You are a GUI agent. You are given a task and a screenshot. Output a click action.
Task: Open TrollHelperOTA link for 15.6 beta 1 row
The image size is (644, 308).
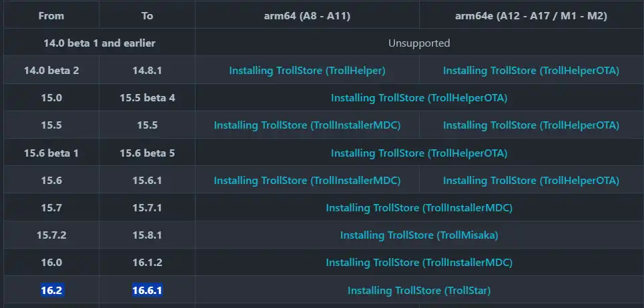point(419,153)
